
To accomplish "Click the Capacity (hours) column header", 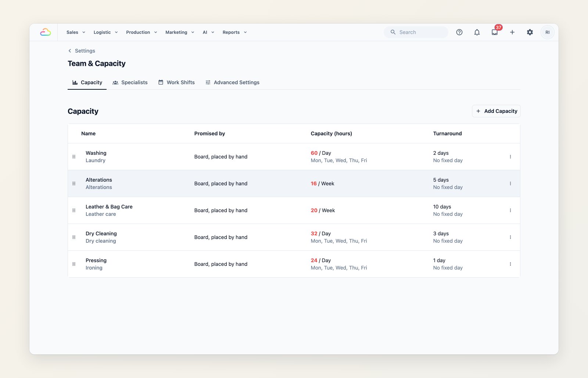I will point(331,133).
